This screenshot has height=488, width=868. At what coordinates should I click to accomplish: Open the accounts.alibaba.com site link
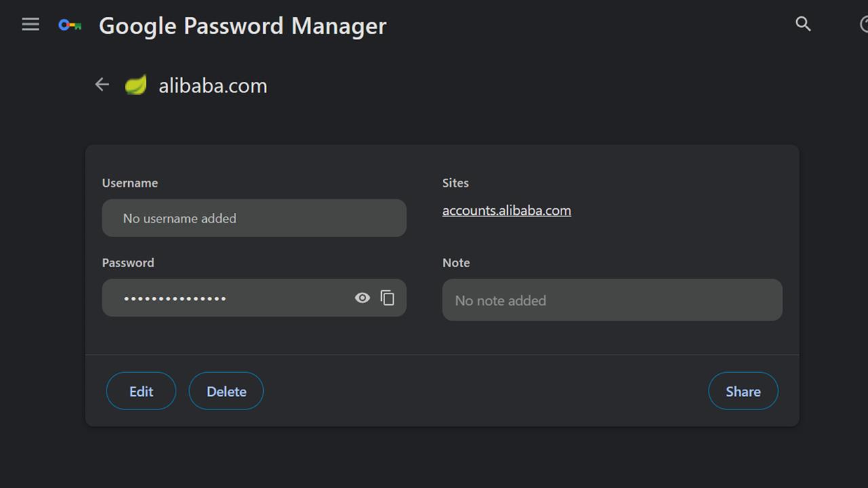[507, 210]
